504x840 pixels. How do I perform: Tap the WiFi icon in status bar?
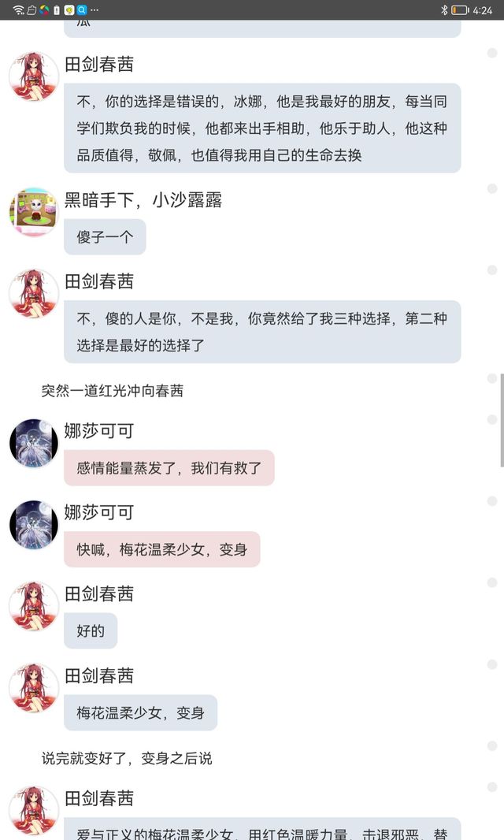click(18, 9)
